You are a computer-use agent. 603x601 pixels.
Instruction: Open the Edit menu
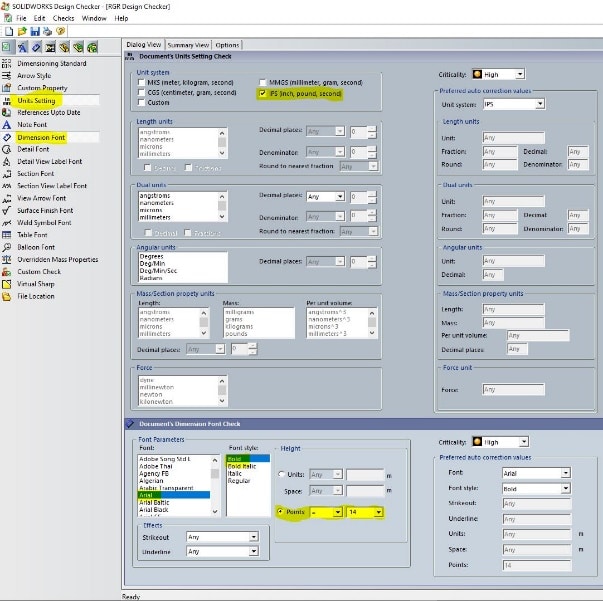pyautogui.click(x=39, y=18)
